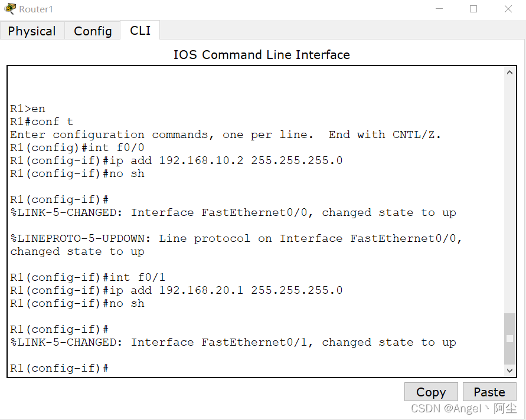Switch to the Physical tab
The width and height of the screenshot is (526, 420).
click(x=32, y=31)
